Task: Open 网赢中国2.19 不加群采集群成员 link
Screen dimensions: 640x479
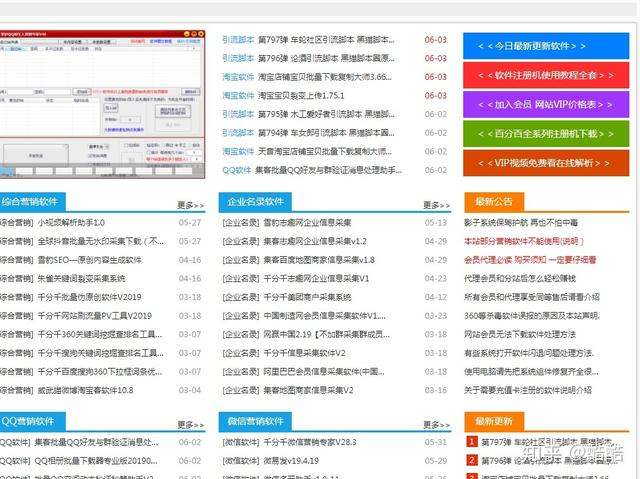Action: [x=327, y=335]
